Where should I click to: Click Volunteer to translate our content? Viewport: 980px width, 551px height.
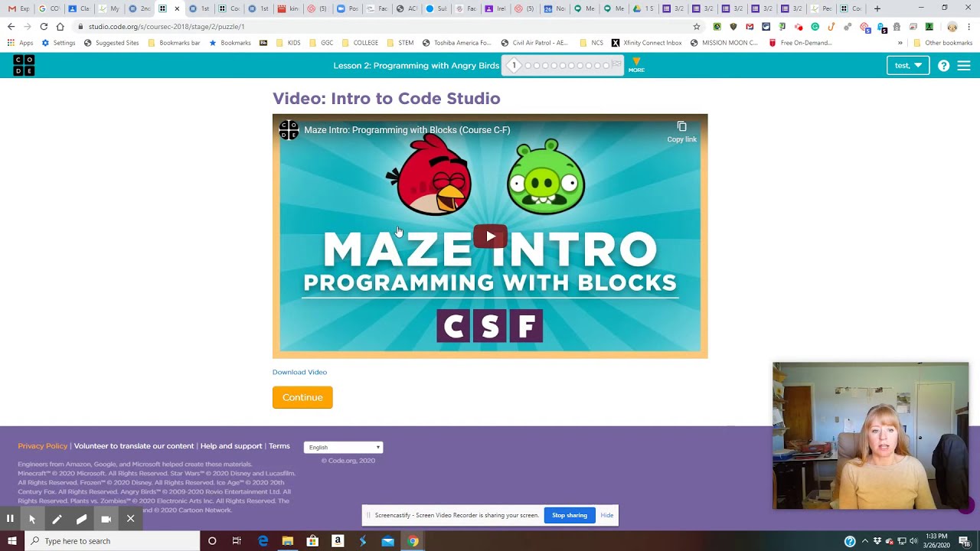[134, 446]
